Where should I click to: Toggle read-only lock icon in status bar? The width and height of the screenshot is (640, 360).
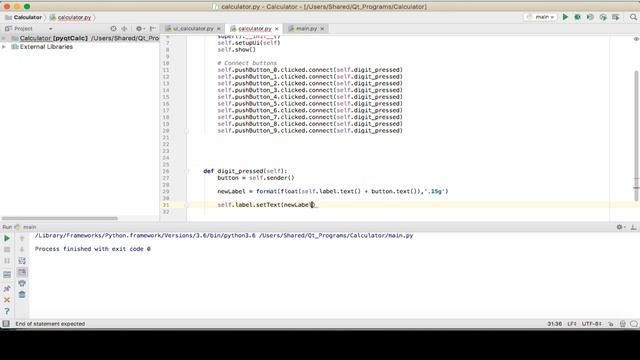click(x=611, y=324)
